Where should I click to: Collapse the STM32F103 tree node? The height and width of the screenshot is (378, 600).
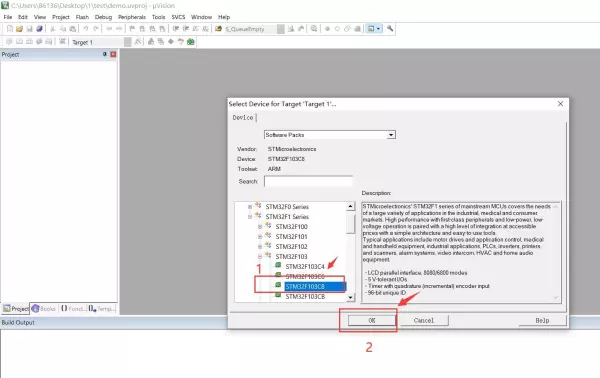(x=260, y=256)
